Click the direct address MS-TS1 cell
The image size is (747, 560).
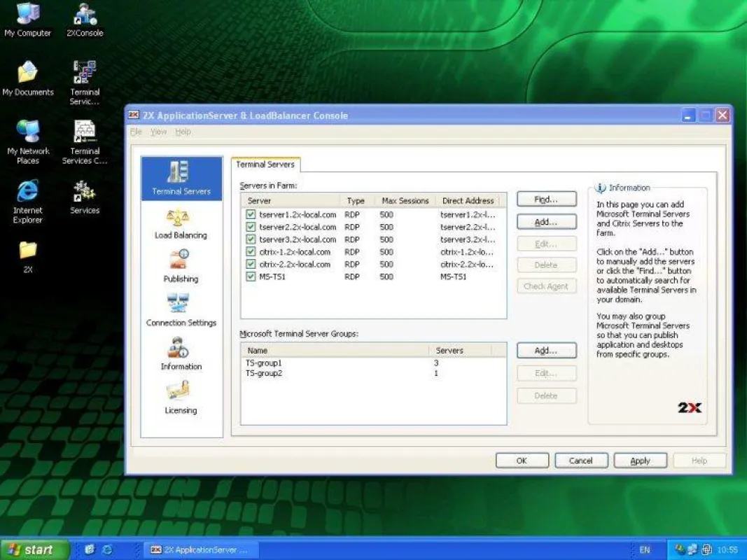click(454, 276)
